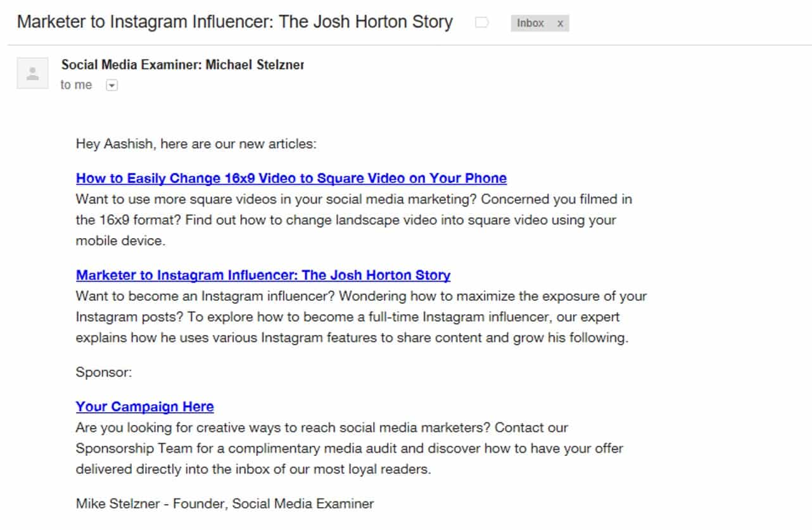
Task: Click the line starting "Want to use more square videos"
Action: (x=353, y=199)
